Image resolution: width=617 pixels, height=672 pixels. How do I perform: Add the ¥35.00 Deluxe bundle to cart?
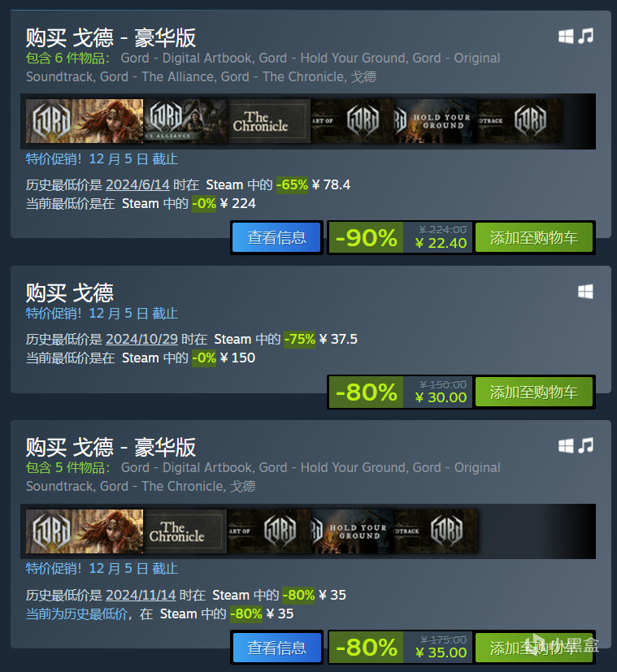tap(533, 648)
